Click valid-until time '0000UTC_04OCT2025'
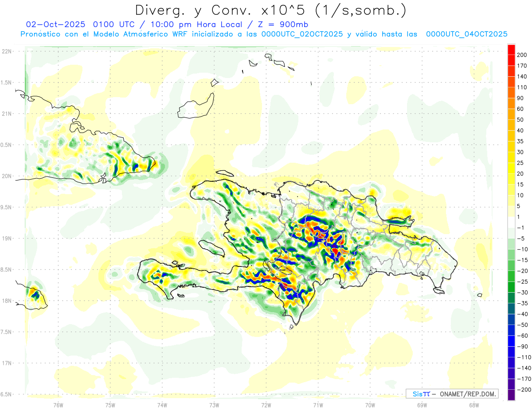Screen dimensions: 532x411 point(467,34)
